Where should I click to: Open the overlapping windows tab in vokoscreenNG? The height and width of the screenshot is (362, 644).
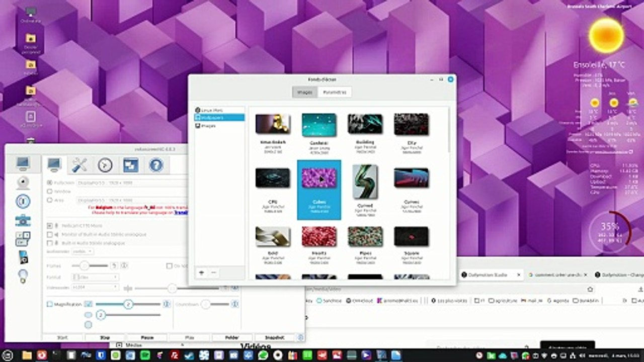tap(131, 164)
